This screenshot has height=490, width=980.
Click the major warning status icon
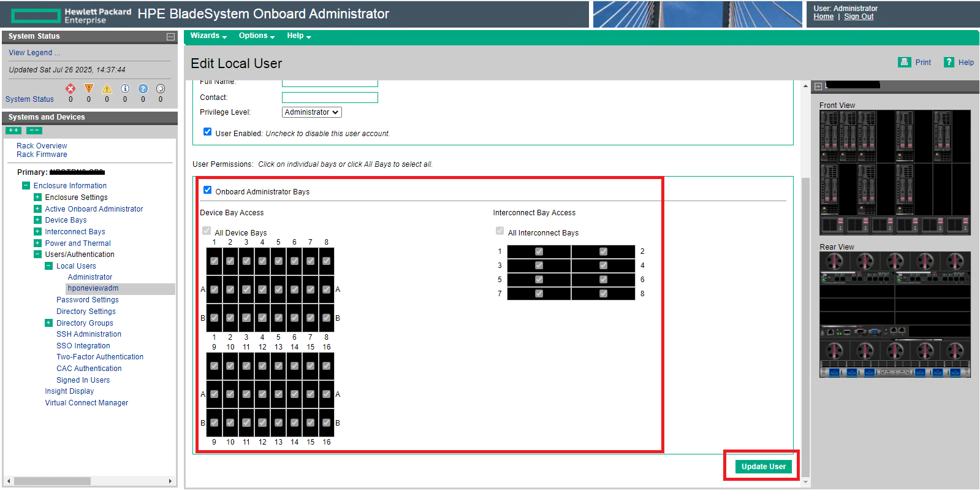coord(89,89)
